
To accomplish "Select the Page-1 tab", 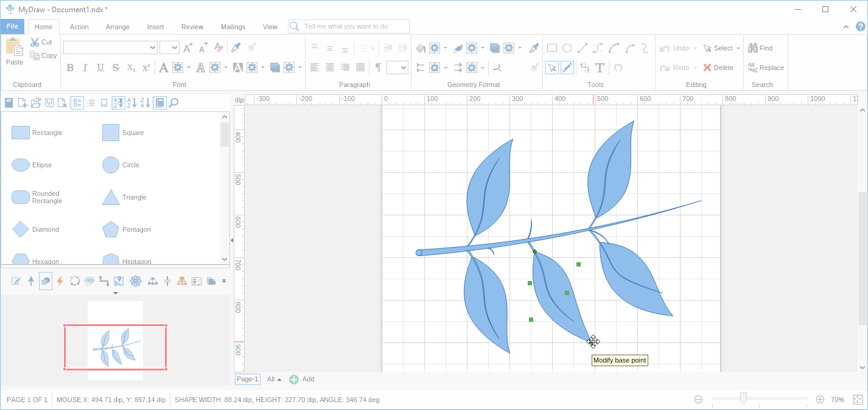I will click(x=248, y=379).
